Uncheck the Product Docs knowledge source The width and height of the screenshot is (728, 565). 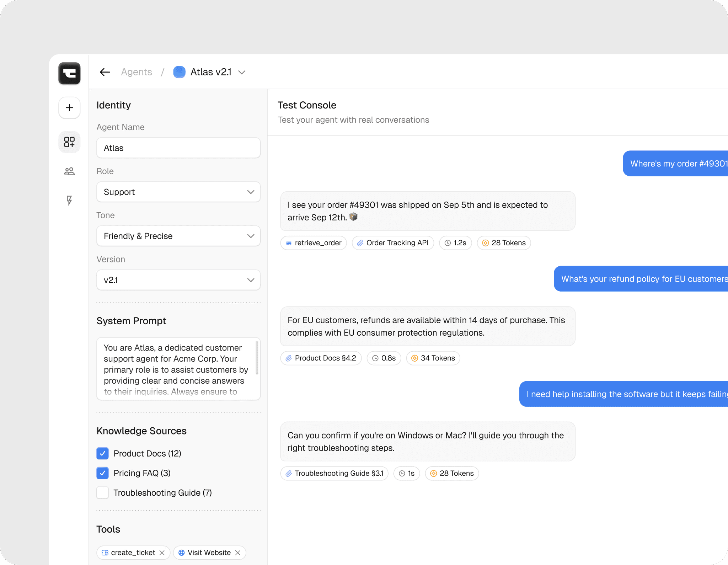[x=103, y=453]
